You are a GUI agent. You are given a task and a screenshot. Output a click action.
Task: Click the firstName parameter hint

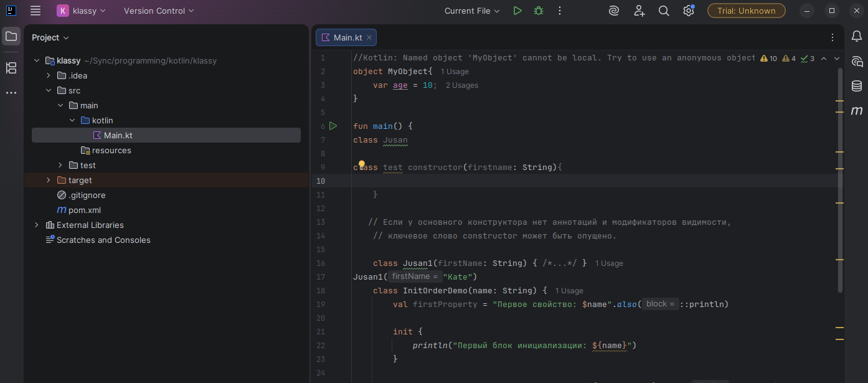tap(415, 277)
